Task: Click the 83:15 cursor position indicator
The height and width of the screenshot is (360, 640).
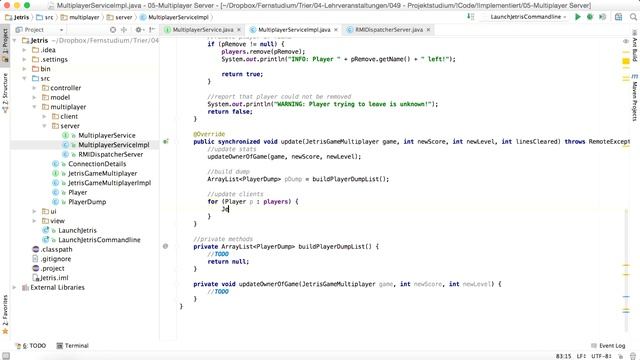Action: [x=563, y=356]
